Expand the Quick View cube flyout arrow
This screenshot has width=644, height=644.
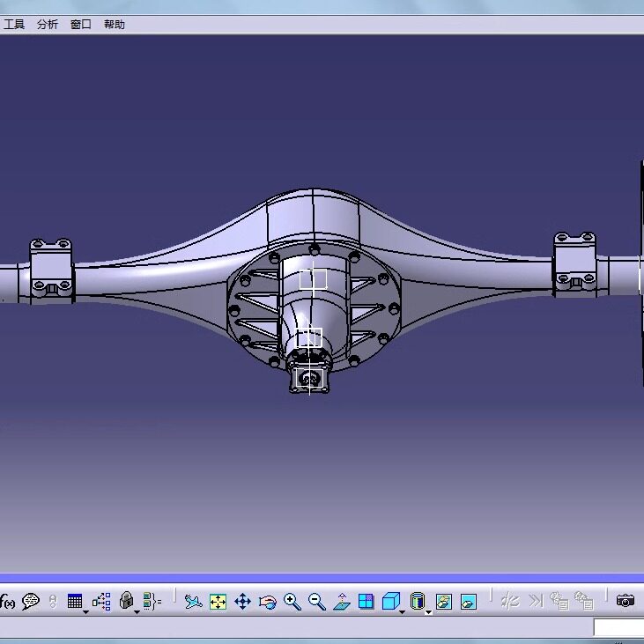(x=403, y=612)
